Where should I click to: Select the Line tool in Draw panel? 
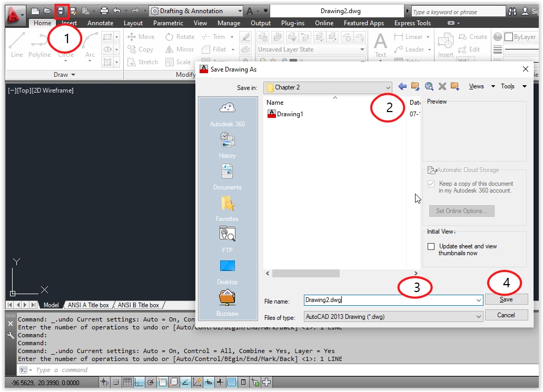[x=17, y=45]
